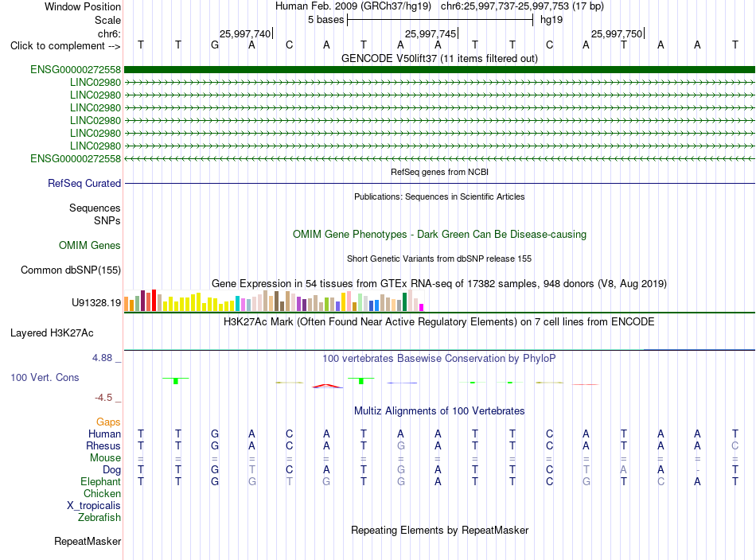Viewport: 756px width, 560px height.
Task: Click the 'X_tropicalis' alignment species label
Action: (x=94, y=506)
